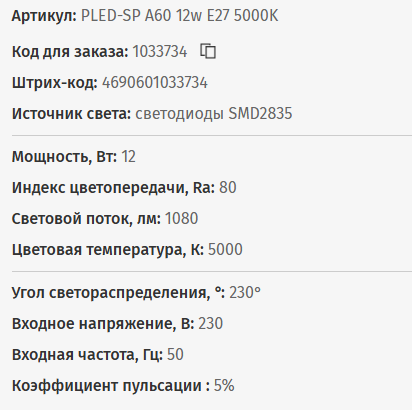Viewport: 412px width, 410px height.
Task: Click the color rendering index value 80
Action: [228, 187]
